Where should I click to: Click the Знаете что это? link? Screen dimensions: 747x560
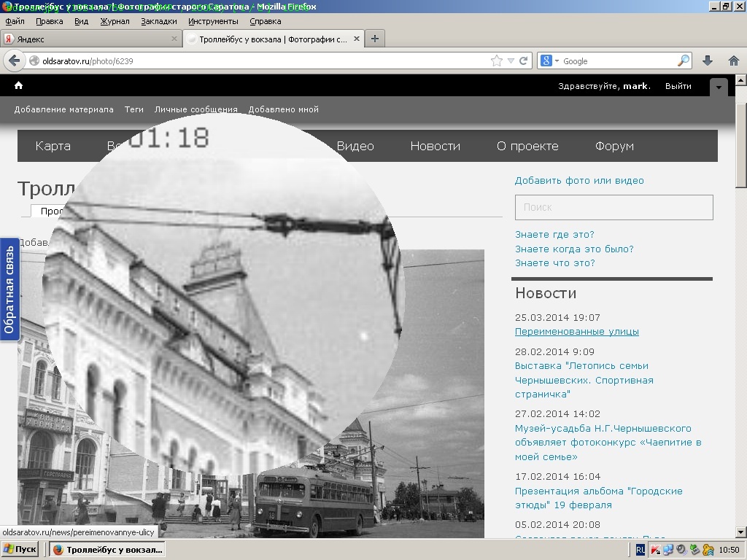point(555,262)
